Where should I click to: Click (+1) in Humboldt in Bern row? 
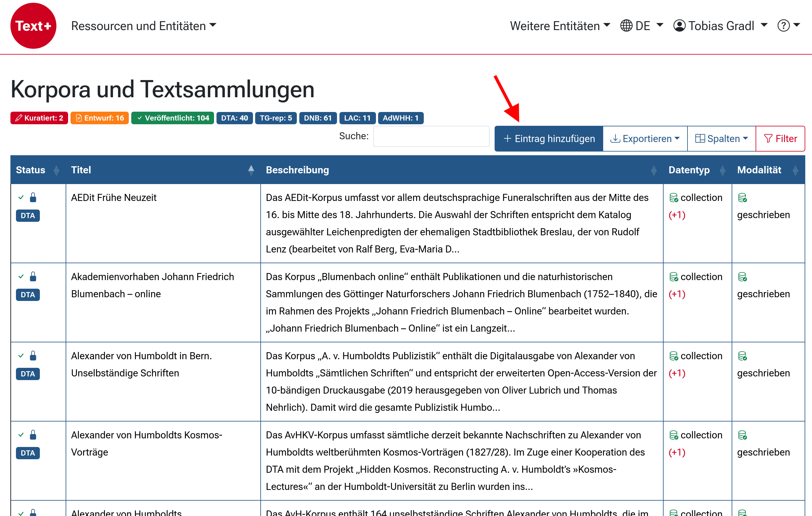677,373
